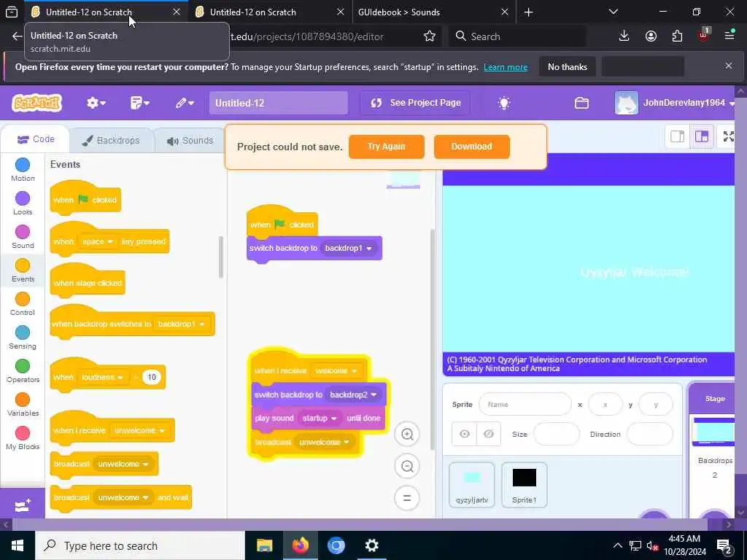Open startup sound dropdown in workspace

pyautogui.click(x=320, y=418)
